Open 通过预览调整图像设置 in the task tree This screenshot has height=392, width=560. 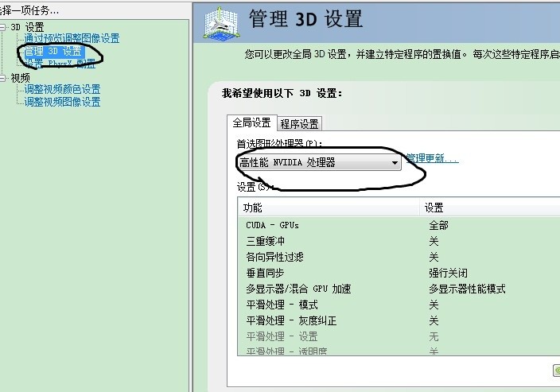tap(72, 38)
